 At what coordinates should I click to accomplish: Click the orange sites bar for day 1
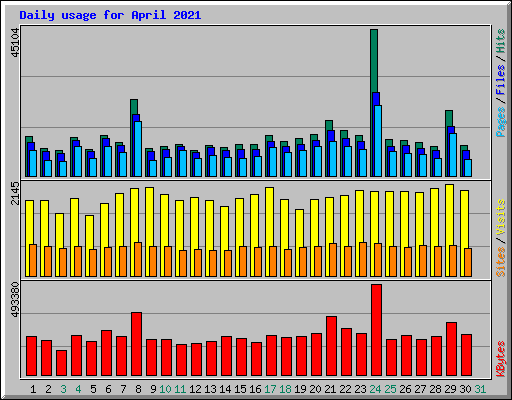coord(33,260)
